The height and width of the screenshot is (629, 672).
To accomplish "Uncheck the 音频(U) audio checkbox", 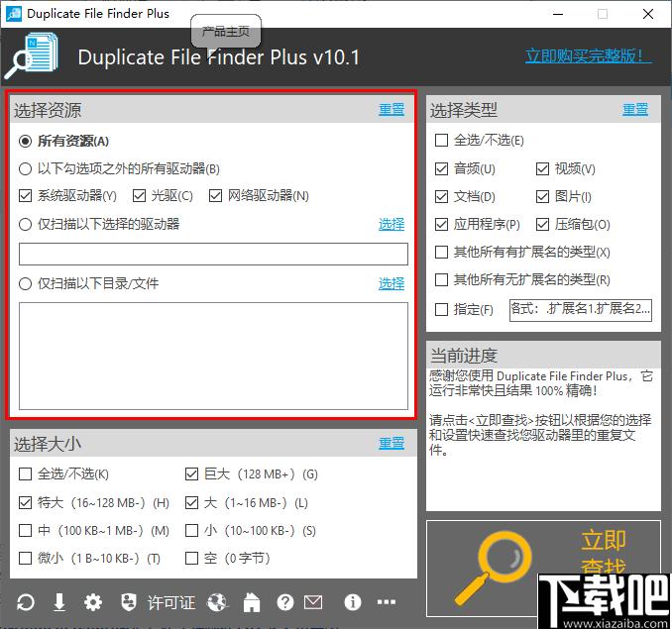I will 442,169.
